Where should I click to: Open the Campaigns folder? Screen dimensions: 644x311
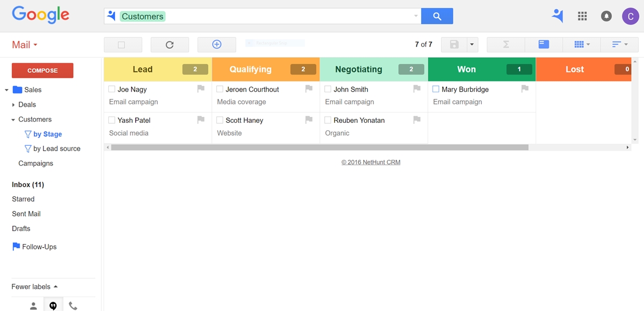pos(36,164)
